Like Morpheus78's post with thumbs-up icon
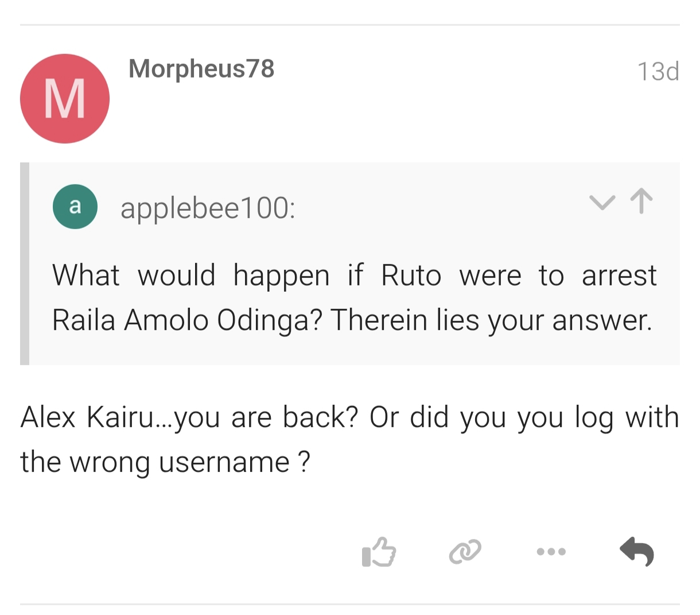Screen dimensions: 700x615 379,552
